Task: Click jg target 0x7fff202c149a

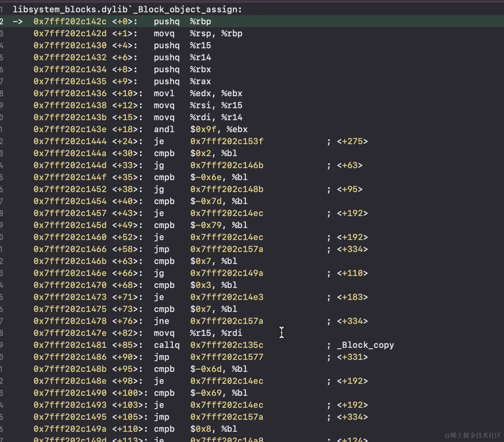Action: click(227, 273)
